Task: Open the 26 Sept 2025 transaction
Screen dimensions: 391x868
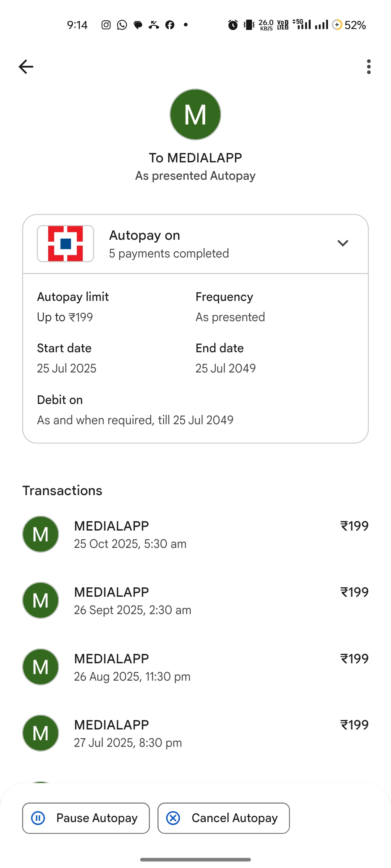Action: (195, 600)
